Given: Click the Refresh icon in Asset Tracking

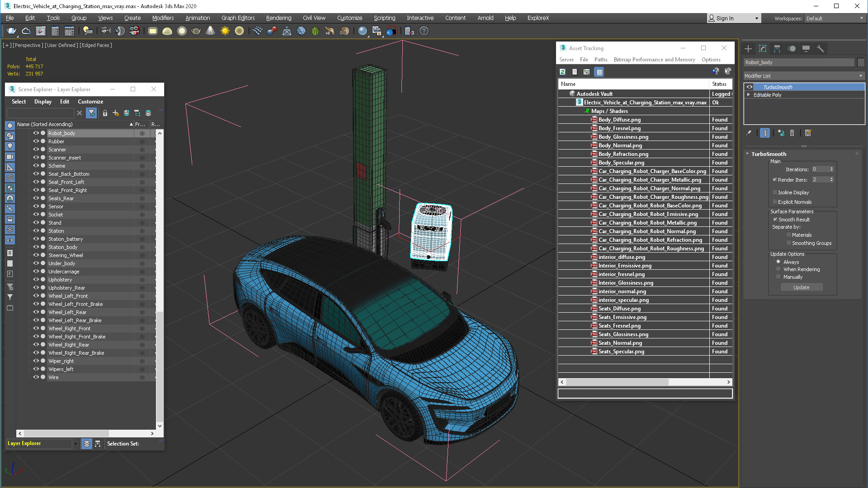Looking at the screenshot, I should (562, 72).
